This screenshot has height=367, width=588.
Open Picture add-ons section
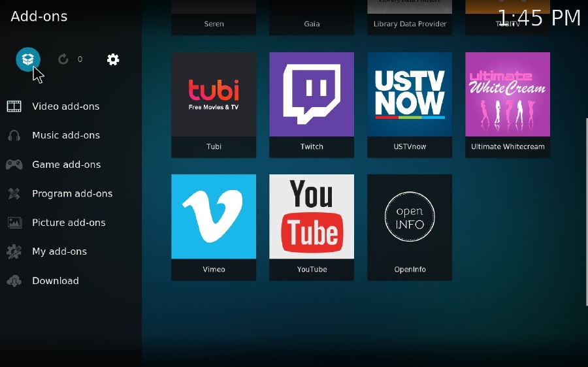point(69,223)
